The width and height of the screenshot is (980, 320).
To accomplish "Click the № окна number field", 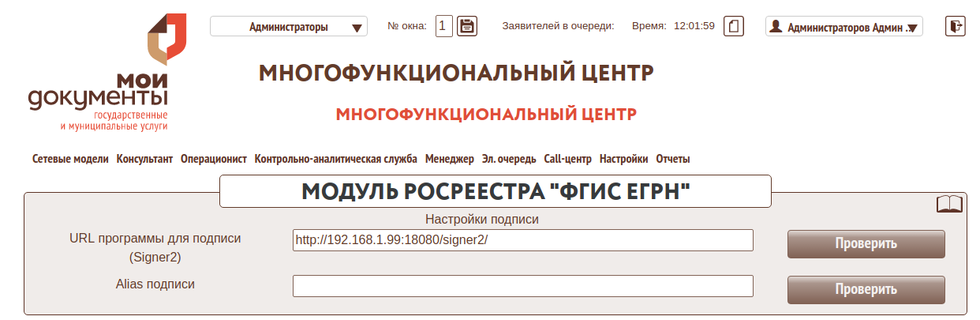I will tap(444, 26).
